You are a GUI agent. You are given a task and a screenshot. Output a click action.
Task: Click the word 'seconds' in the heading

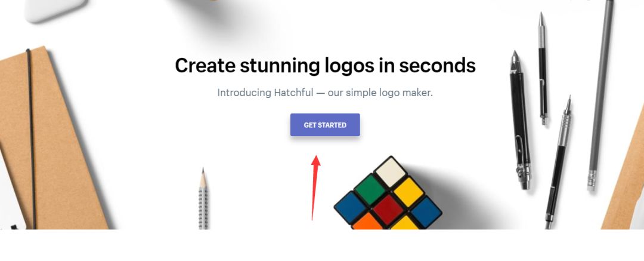[x=438, y=66]
